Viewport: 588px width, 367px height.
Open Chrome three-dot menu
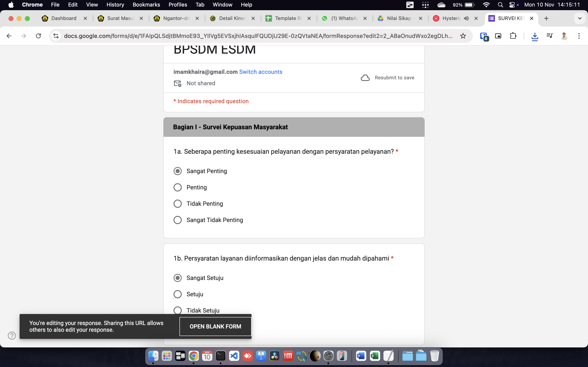(x=579, y=36)
